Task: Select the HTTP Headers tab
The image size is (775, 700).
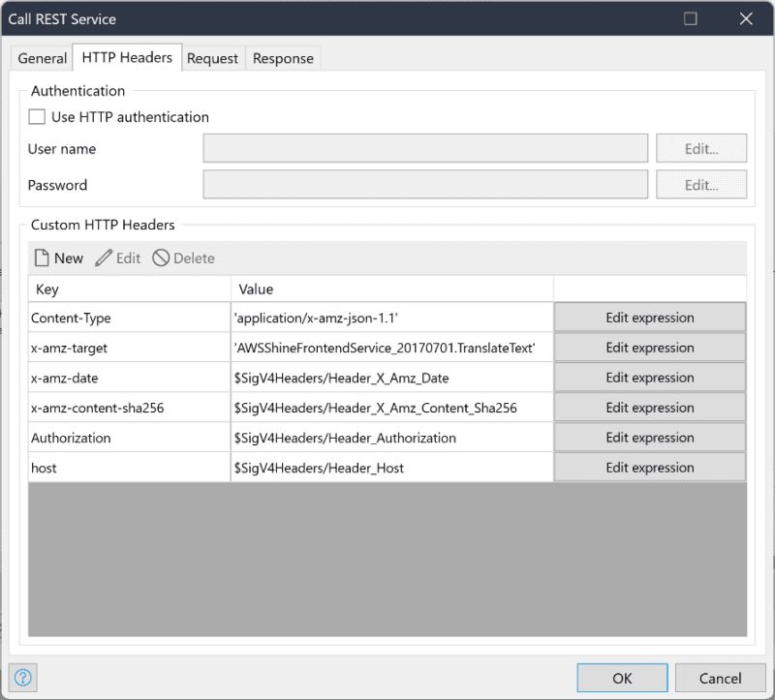Action: coord(126,57)
